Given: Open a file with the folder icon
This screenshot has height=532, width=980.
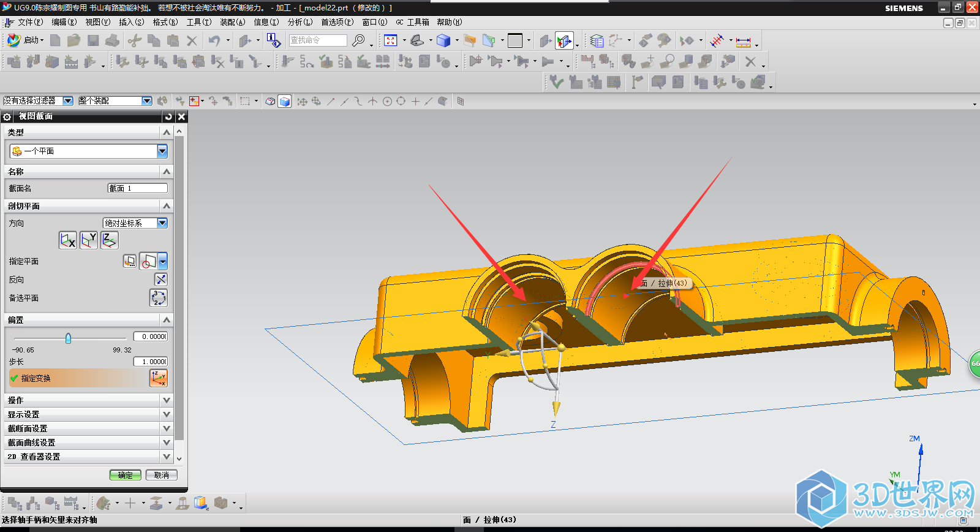Looking at the screenshot, I should click(74, 40).
